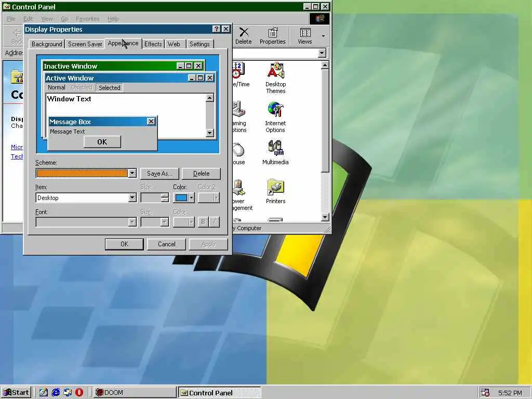Switch to the Settings tab
This screenshot has width=532, height=399.
[x=199, y=44]
